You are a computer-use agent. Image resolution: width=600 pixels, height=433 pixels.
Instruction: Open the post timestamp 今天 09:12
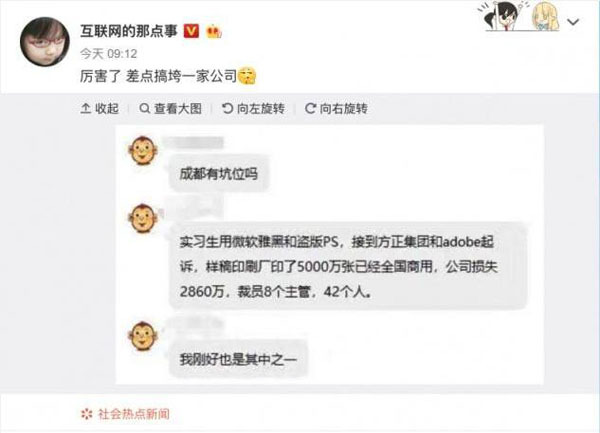(x=109, y=54)
